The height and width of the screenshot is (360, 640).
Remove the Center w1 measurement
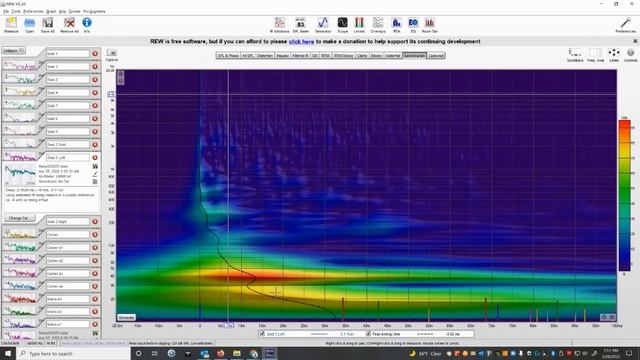95,247
